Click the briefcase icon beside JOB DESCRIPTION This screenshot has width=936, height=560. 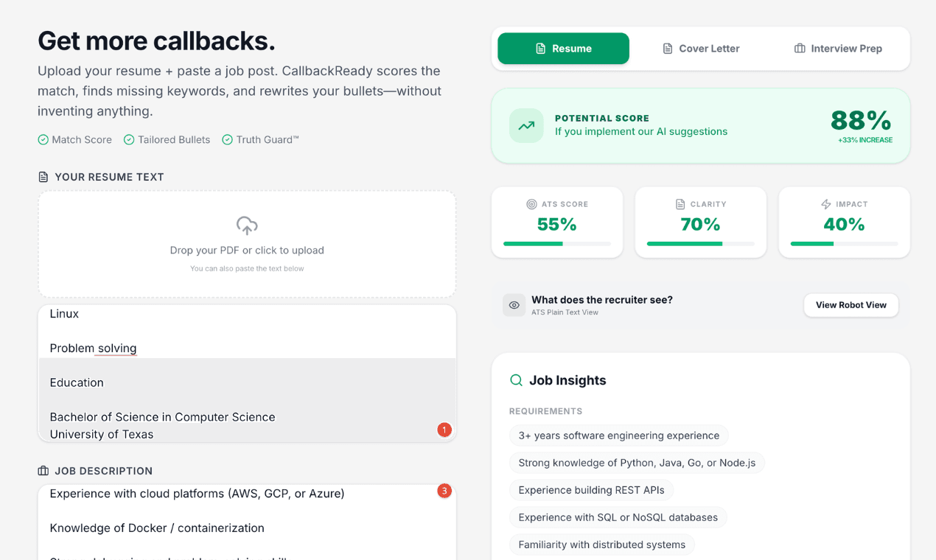pos(42,470)
